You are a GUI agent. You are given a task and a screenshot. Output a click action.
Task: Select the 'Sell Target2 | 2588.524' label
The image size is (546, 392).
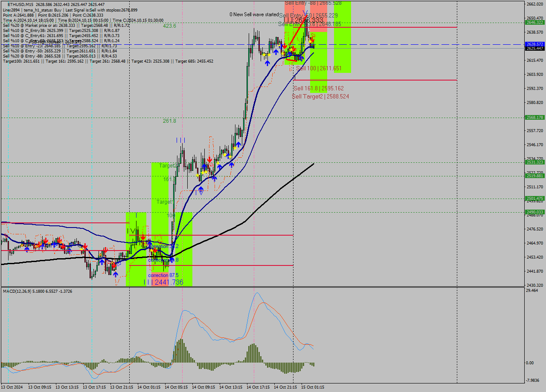pyautogui.click(x=320, y=97)
